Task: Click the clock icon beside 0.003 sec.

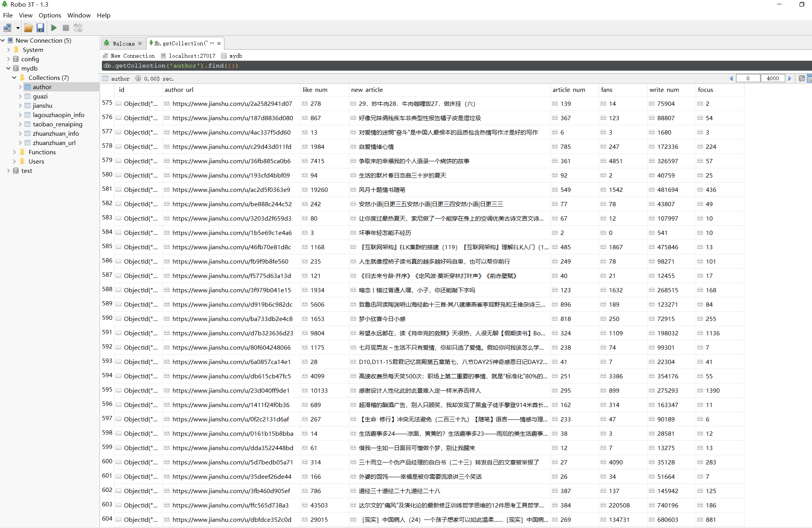Action: point(138,78)
